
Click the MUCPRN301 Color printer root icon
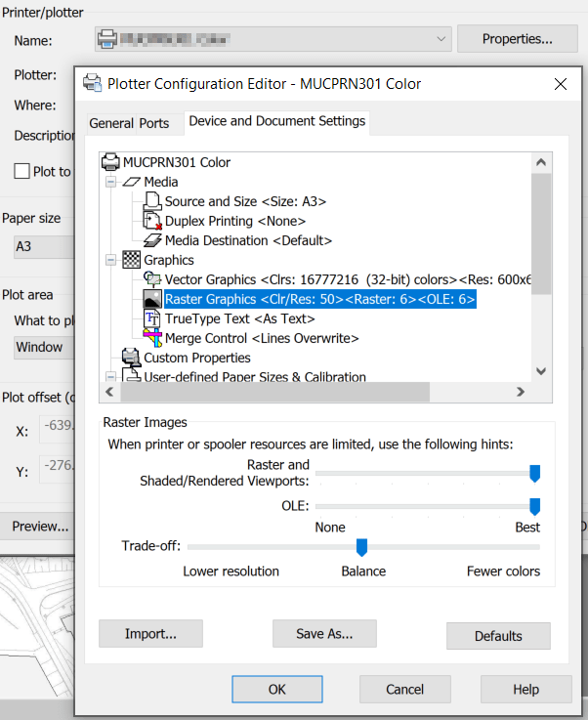click(x=110, y=162)
